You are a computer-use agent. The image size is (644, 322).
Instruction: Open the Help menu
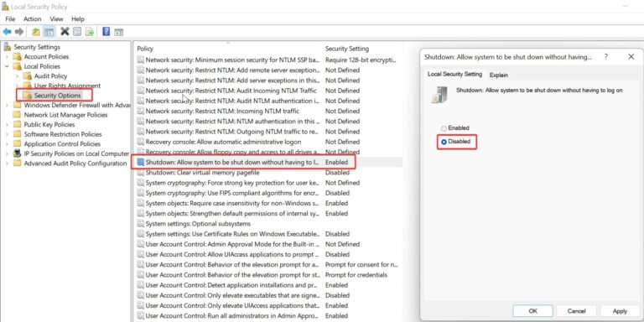click(x=78, y=19)
